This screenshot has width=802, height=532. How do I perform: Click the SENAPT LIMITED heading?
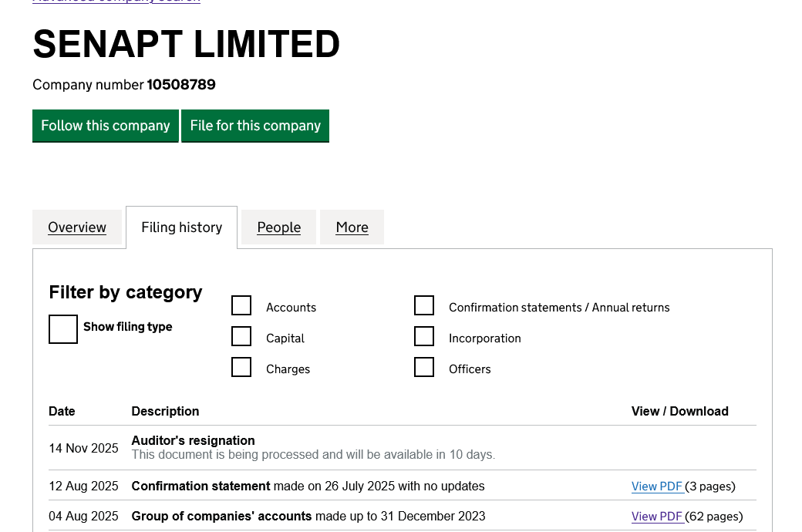click(x=186, y=44)
